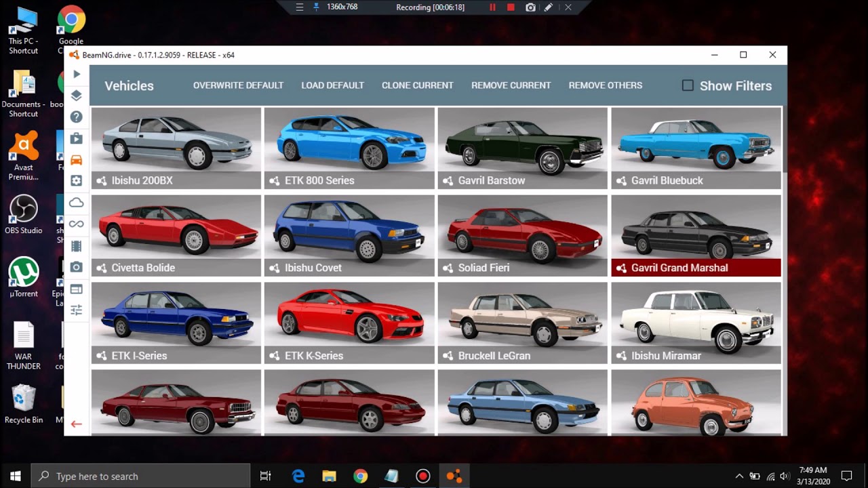The height and width of the screenshot is (488, 868).
Task: Open the recorder pencil draw tool
Action: [549, 7]
